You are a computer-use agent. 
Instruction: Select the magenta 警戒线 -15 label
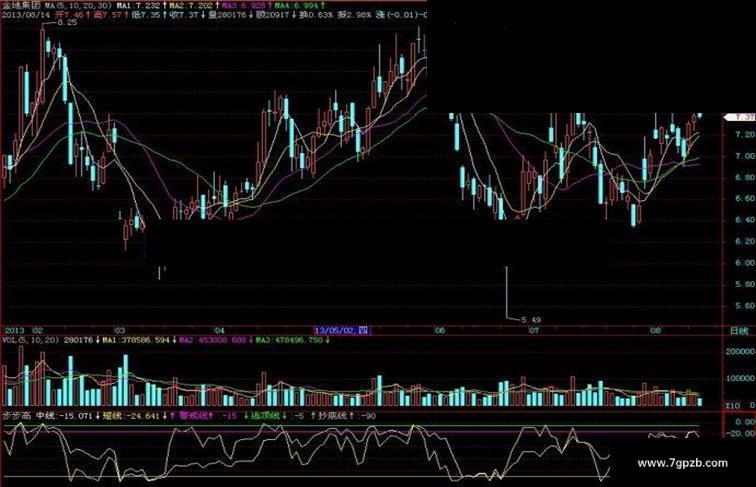point(208,416)
